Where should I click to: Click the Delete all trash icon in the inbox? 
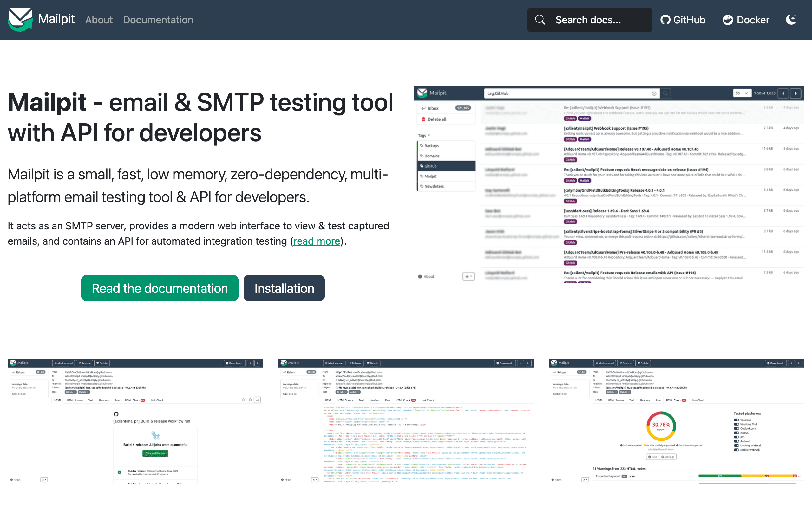pos(423,119)
